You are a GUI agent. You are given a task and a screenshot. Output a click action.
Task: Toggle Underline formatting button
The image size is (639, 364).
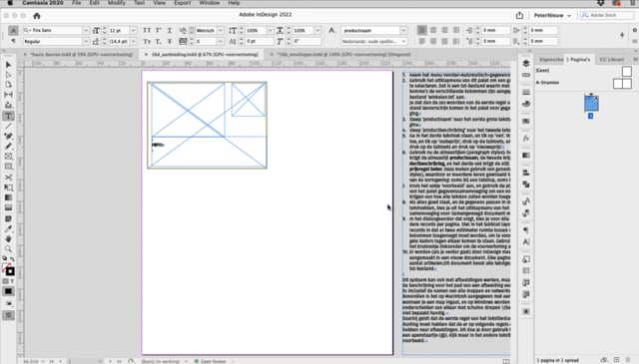point(169,31)
